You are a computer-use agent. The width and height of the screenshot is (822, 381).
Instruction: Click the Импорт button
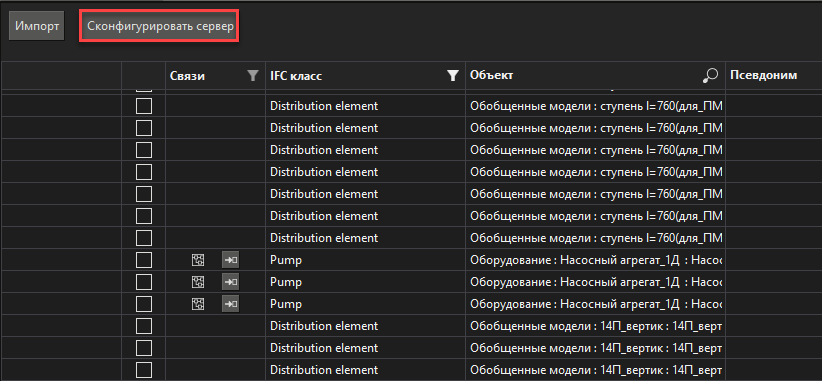coord(37,26)
